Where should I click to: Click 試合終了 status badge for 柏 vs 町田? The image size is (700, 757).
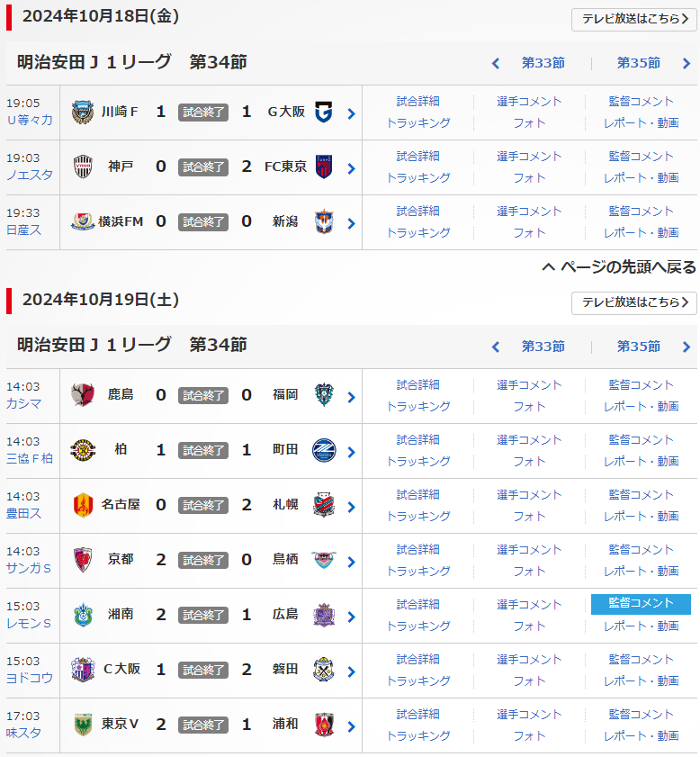coord(202,450)
